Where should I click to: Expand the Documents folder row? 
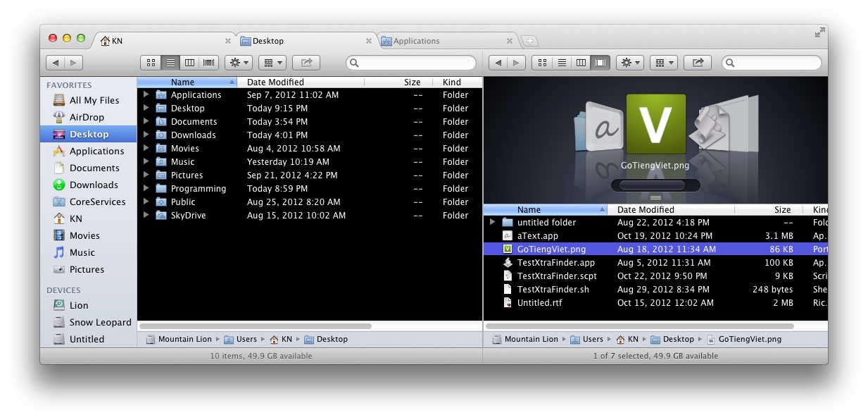(x=146, y=121)
